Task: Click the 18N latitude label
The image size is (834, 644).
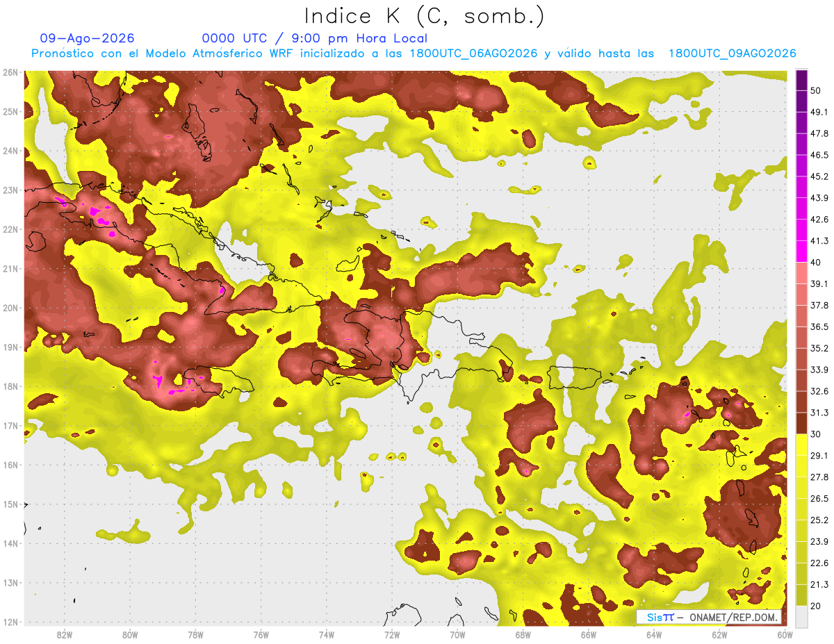Action: pyautogui.click(x=10, y=386)
